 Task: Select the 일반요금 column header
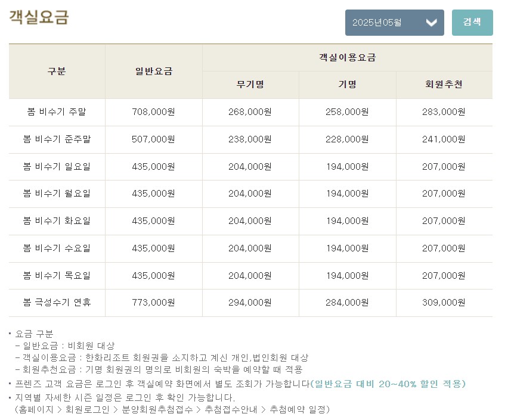point(153,71)
